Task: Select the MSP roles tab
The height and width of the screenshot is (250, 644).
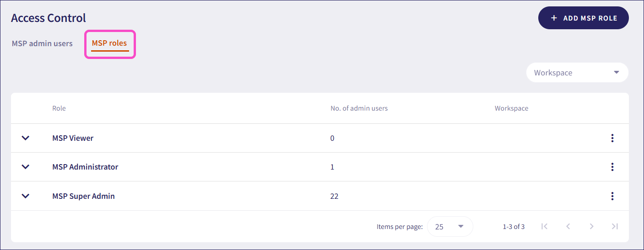Action: pyautogui.click(x=109, y=44)
